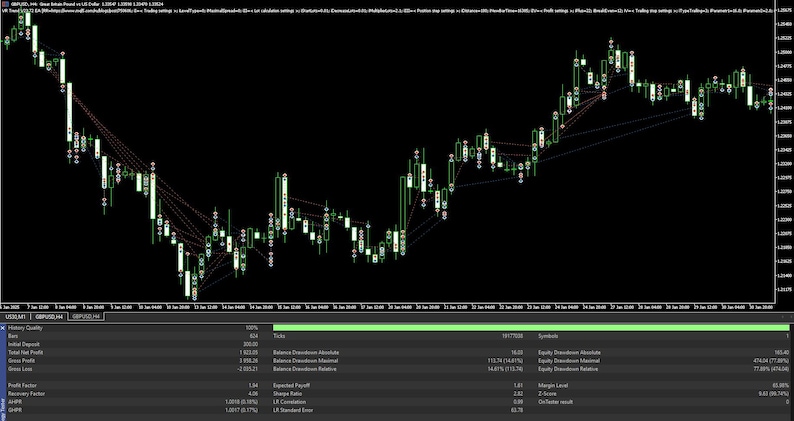Viewport: 794px width, 421px height.
Task: Select the Total Net Profit label
Action: 25,352
